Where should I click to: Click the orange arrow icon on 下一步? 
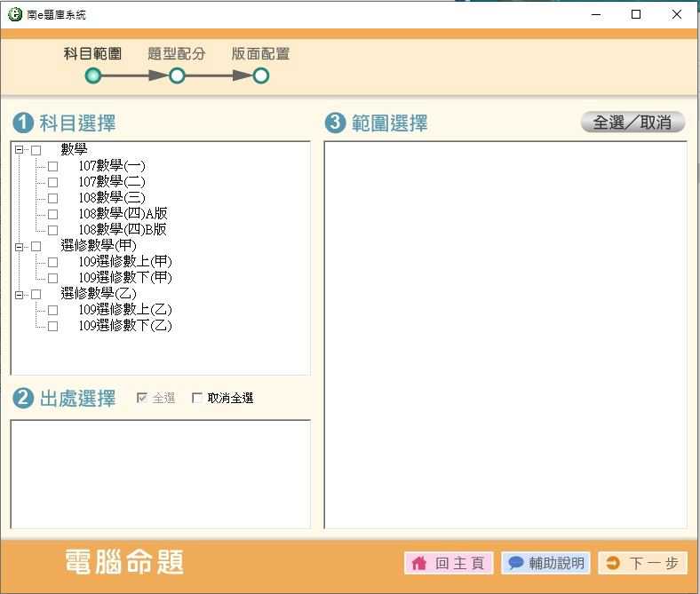point(614,563)
